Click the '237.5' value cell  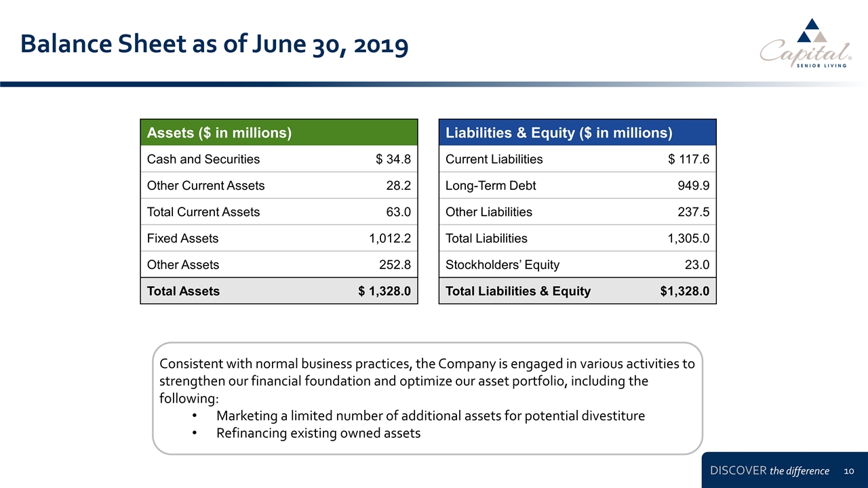[694, 212]
